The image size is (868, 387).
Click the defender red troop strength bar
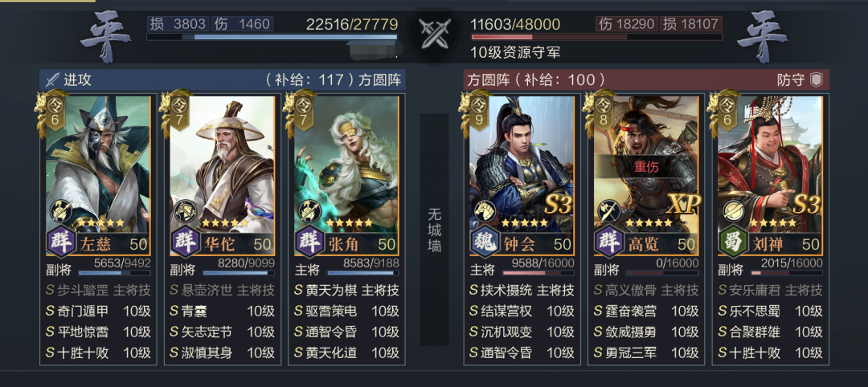point(596,37)
